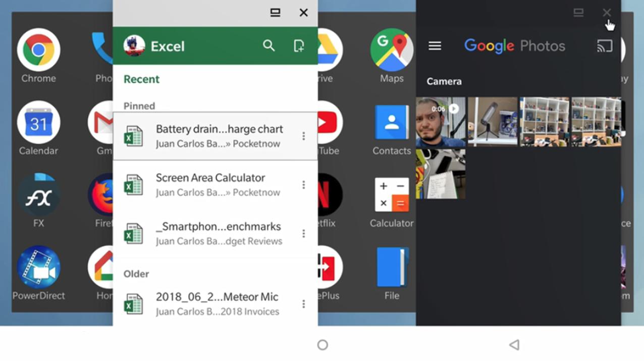The width and height of the screenshot is (644, 361).
Task: Open the PowerDirector app
Action: pyautogui.click(x=38, y=267)
